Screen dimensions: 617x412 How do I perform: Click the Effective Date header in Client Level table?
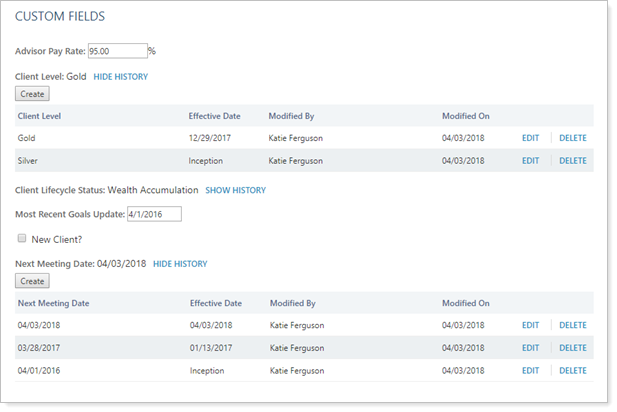214,116
